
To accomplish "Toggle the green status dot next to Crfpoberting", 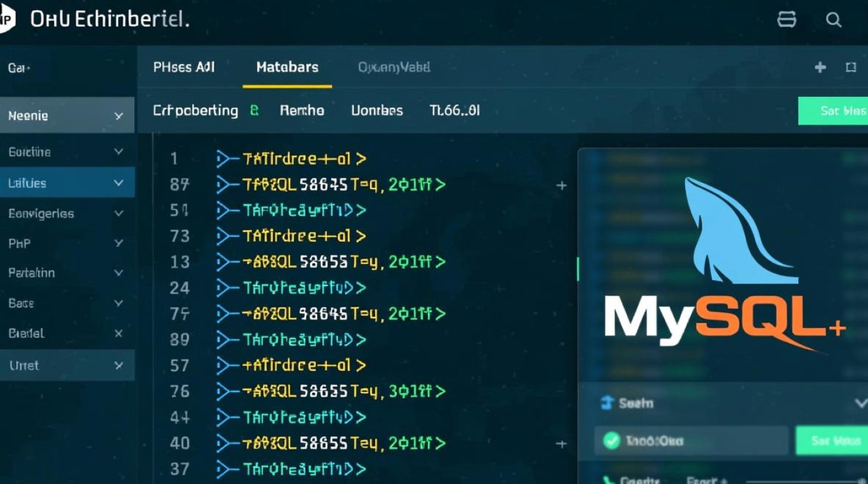I will point(254,110).
